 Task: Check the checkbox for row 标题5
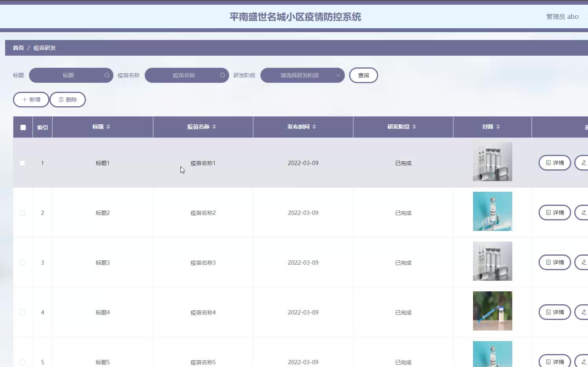point(22,362)
